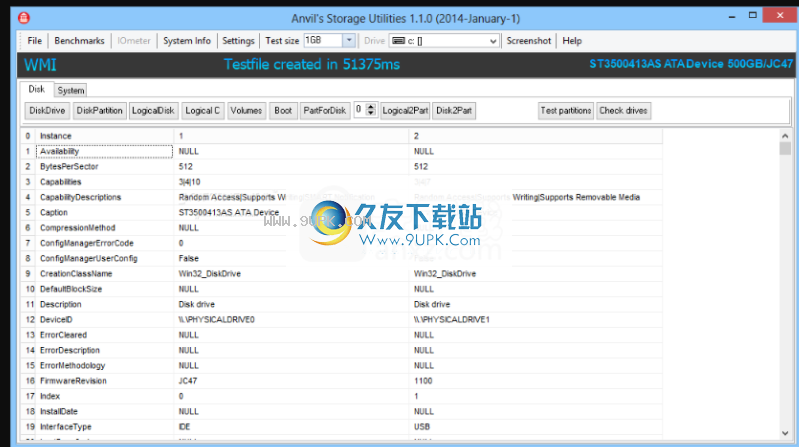The image size is (799, 447).
Task: Select the ConfigManagerErrorCode row label
Action: point(87,243)
